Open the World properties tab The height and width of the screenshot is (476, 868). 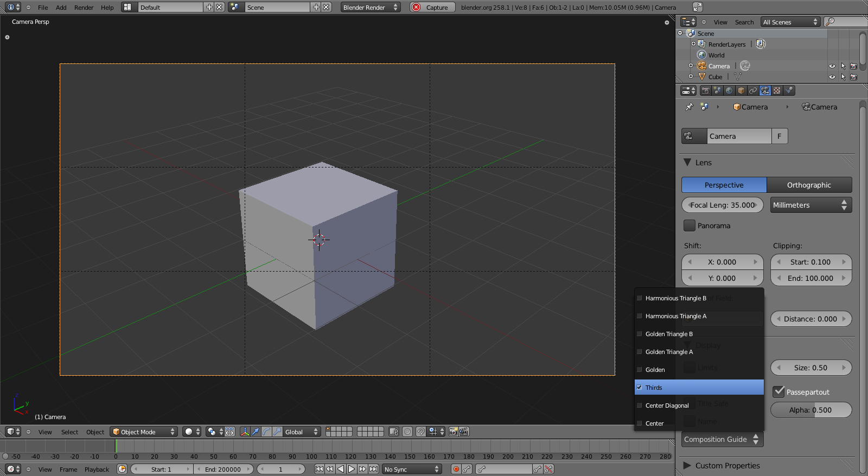pos(729,91)
